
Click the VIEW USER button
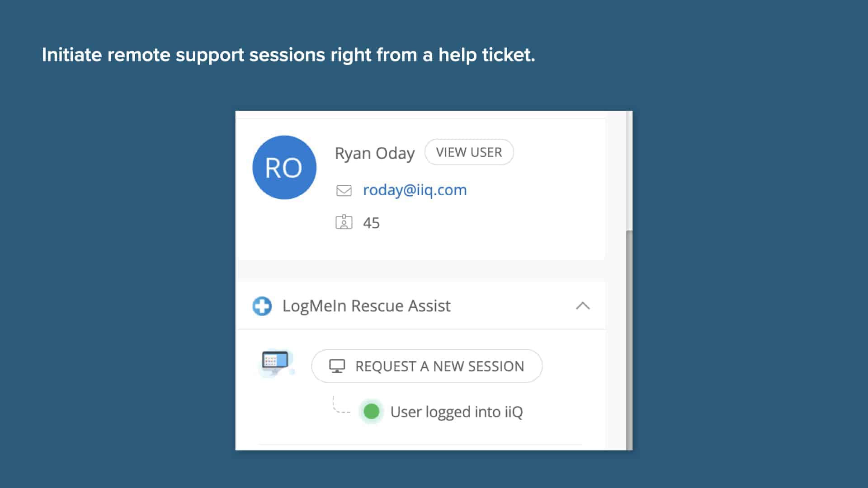pos(469,152)
